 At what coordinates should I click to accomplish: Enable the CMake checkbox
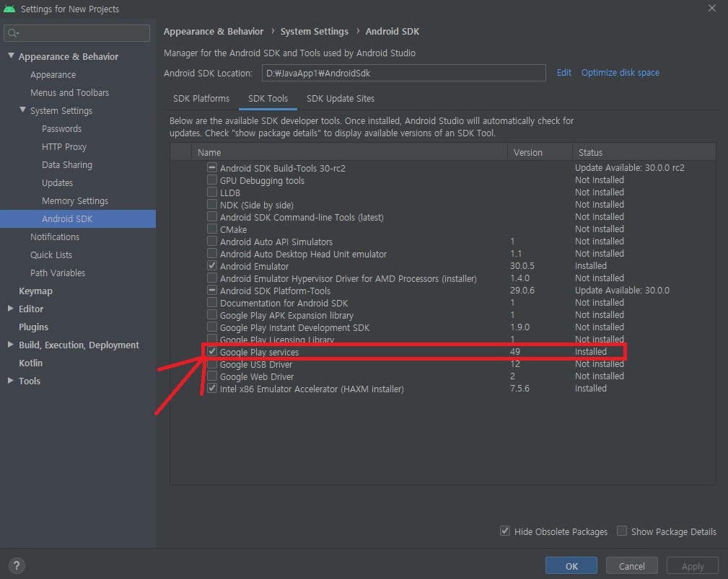click(211, 229)
